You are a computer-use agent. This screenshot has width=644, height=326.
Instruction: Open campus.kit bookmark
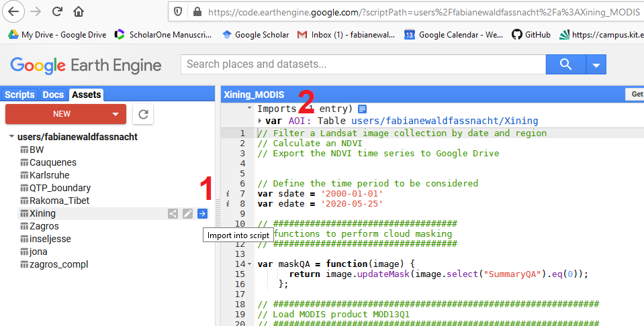(x=601, y=35)
